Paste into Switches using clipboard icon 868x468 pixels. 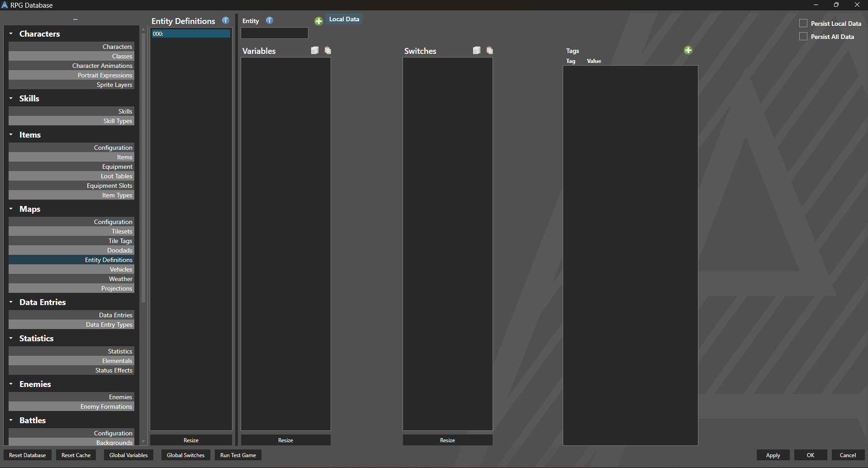[490, 51]
